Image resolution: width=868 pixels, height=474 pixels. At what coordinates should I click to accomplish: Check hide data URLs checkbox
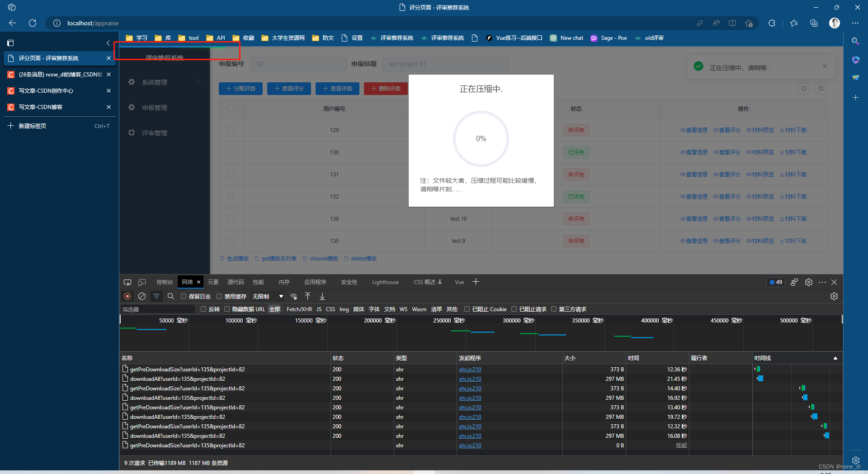click(227, 309)
